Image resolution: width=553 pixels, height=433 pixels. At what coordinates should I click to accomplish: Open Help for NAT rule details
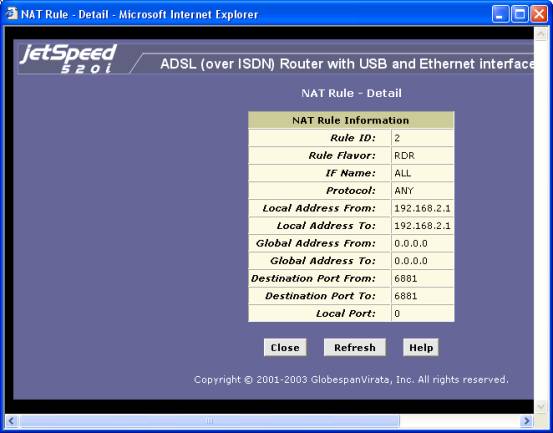tap(421, 348)
